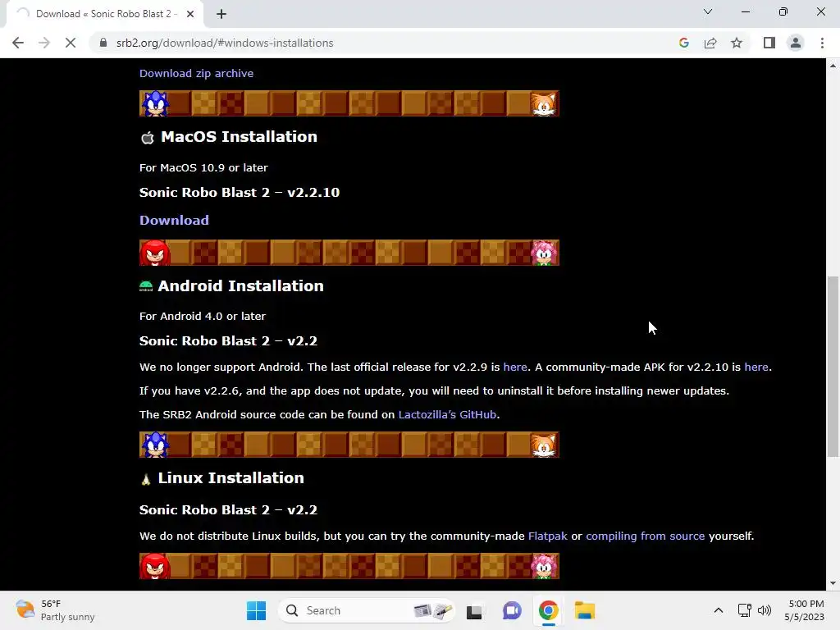Screen dimensions: 840x630
Task: Open the community-made v2.2.10 APK 'here' link
Action: click(756, 367)
